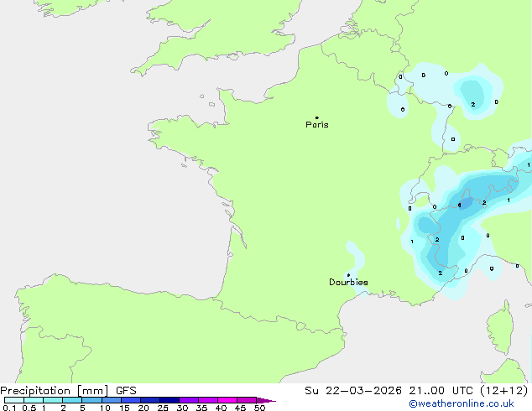Click the '[mm]' unit label
This screenshot has height=411, width=532.
(x=92, y=391)
